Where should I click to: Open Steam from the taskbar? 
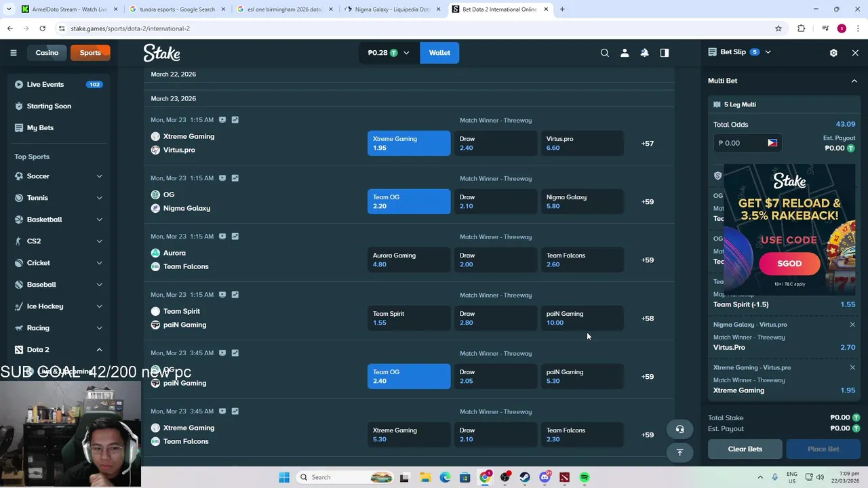[525, 477]
